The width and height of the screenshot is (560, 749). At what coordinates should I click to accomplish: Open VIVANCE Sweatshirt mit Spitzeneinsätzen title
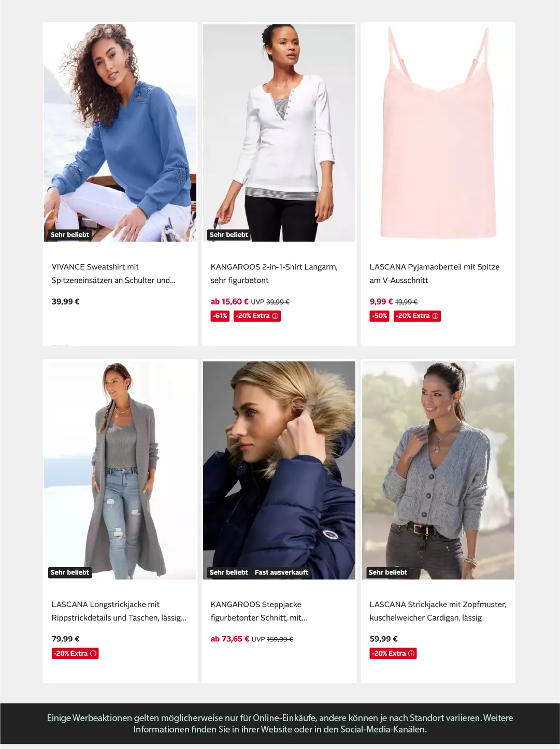click(113, 273)
